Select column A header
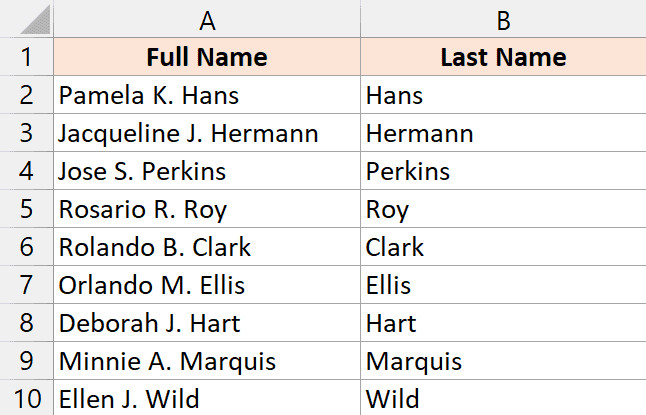This screenshot has height=415, width=646. [x=207, y=19]
